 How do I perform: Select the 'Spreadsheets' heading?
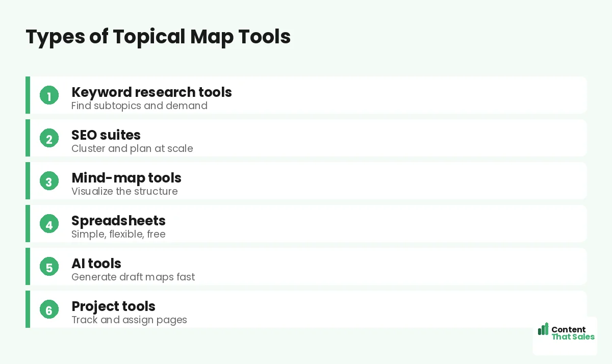coord(118,221)
